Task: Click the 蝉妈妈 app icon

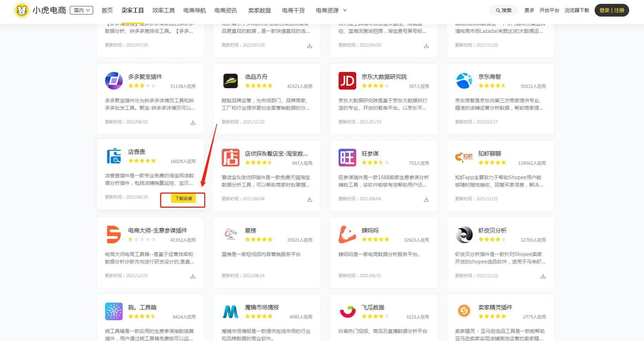Action: point(347,234)
